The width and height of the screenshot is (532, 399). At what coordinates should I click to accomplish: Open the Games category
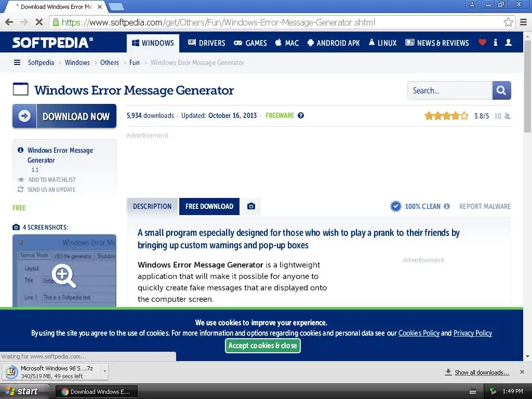coord(250,43)
